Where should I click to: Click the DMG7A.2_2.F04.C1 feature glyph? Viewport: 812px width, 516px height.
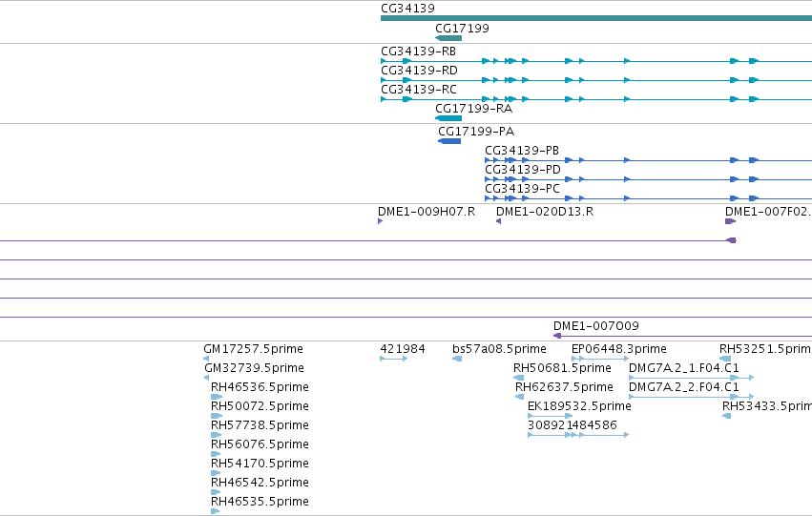(692, 397)
